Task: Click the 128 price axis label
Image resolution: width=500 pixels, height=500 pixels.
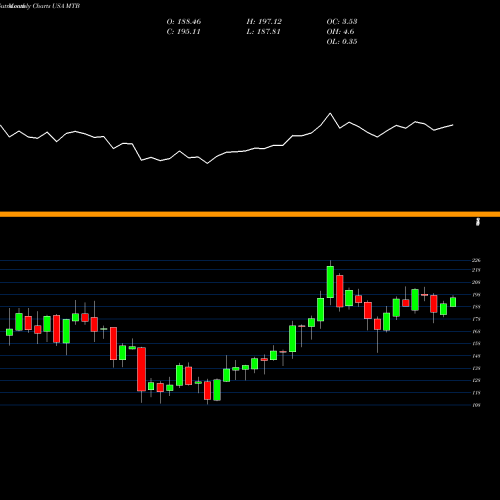Action: click(476, 380)
